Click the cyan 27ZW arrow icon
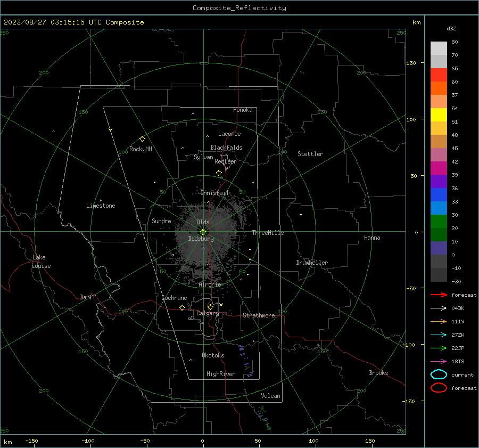This screenshot has height=448, width=479. click(x=439, y=335)
